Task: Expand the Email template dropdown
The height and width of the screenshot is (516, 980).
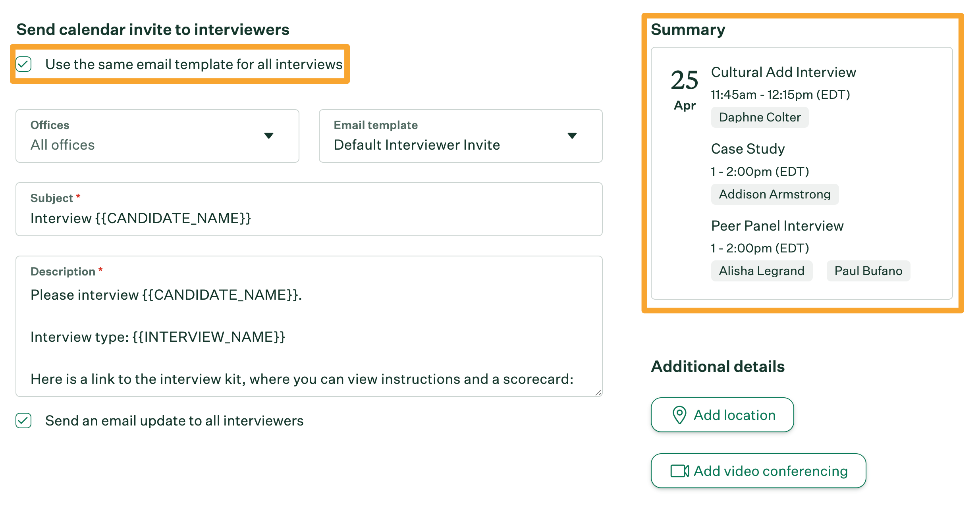Action: pyautogui.click(x=460, y=136)
